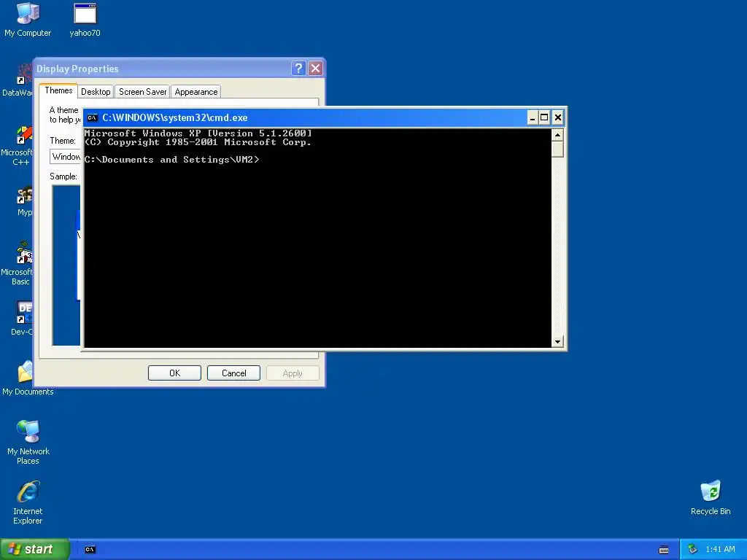Image resolution: width=747 pixels, height=560 pixels.
Task: Click the theme sample preview in Display Properties
Action: click(x=66, y=265)
